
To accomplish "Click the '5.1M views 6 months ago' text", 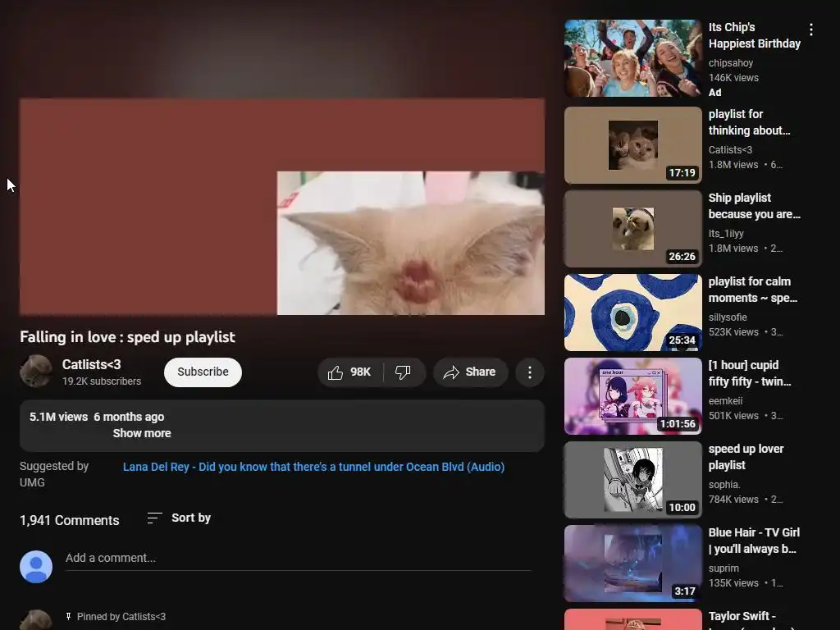I will point(97,417).
